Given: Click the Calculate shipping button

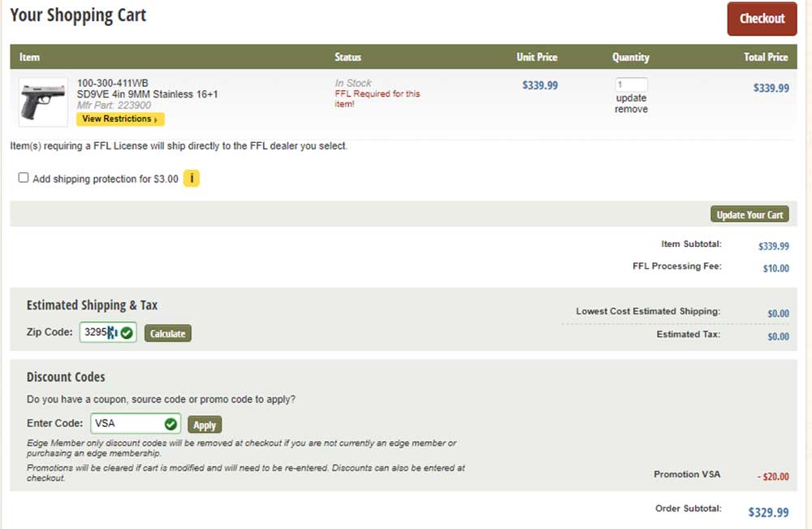Looking at the screenshot, I should [x=168, y=334].
